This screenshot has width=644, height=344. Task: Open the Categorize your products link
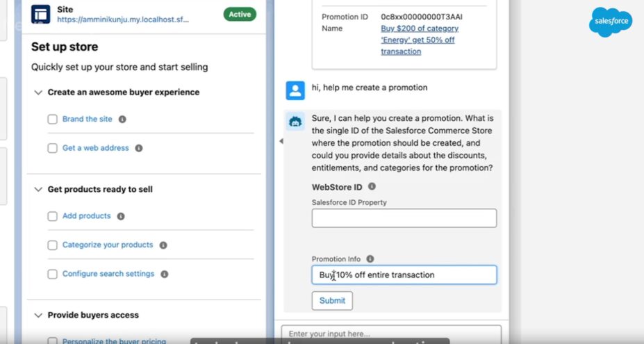pos(108,245)
